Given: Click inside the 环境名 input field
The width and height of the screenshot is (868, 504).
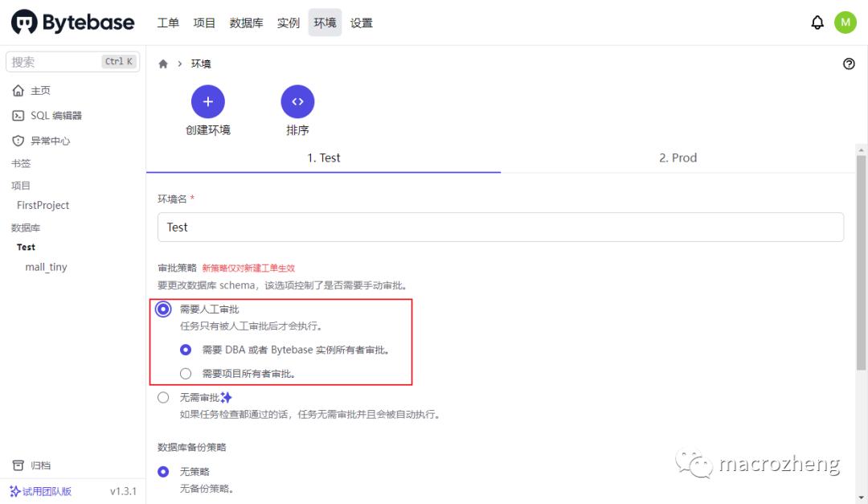Looking at the screenshot, I should 500,227.
